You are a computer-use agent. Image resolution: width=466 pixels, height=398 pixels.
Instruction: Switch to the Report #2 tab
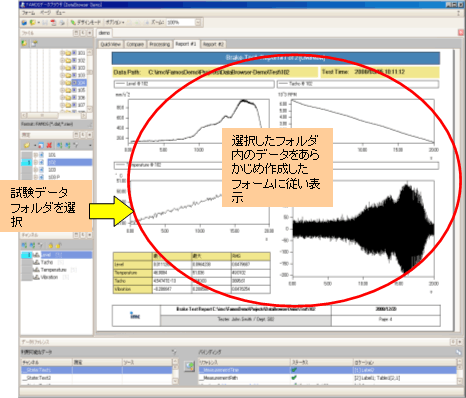tap(213, 44)
